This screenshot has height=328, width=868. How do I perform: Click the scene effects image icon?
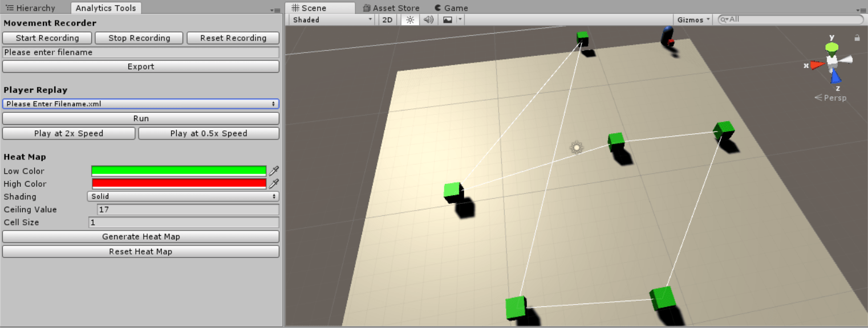(448, 20)
